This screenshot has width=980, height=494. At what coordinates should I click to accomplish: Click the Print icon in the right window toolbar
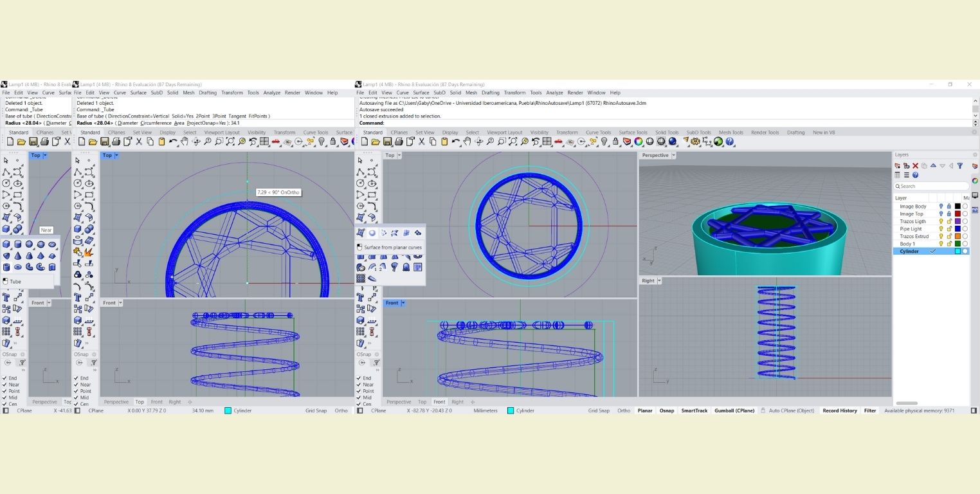pos(399,142)
